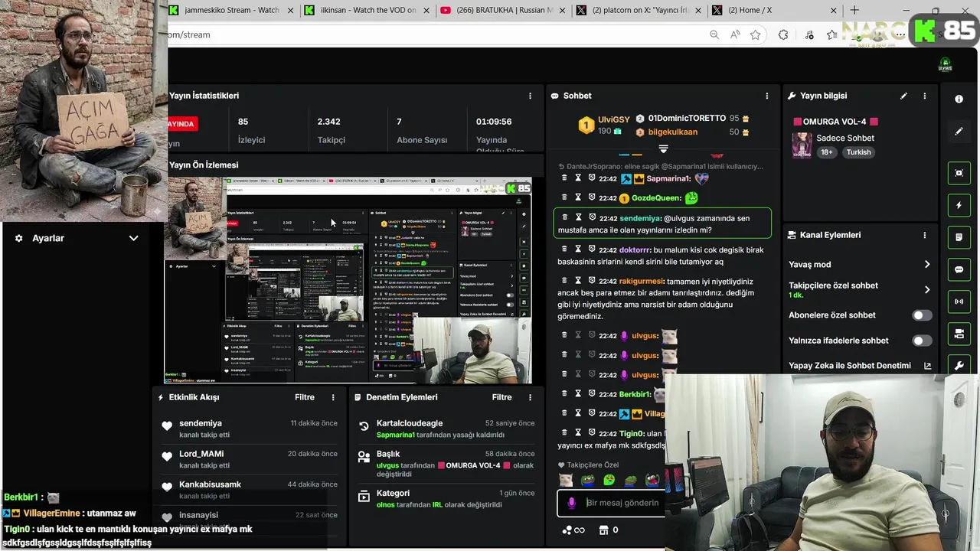Open Filtre in Denetim Eylemleri panel

(x=501, y=397)
